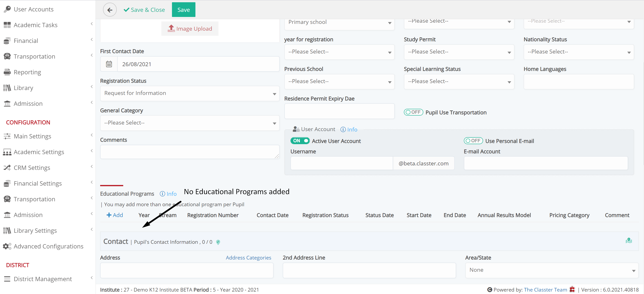This screenshot has height=294, width=644.
Task: Click the map marker icon in Contact header
Action: pyautogui.click(x=628, y=241)
